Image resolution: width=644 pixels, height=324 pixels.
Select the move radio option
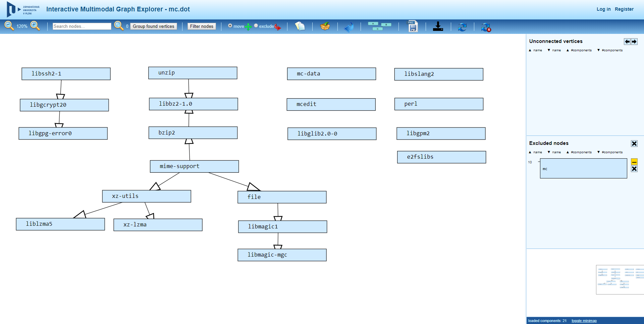coord(230,25)
